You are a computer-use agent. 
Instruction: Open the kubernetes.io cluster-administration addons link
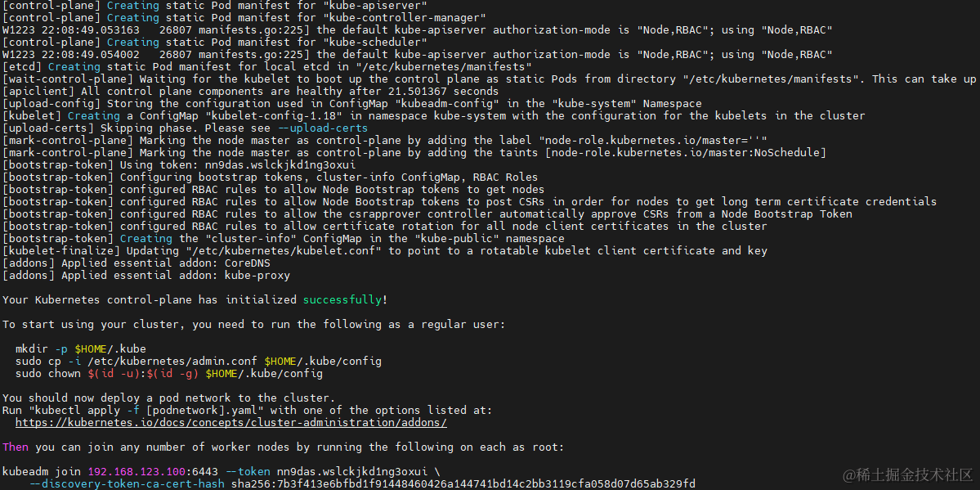(231, 422)
